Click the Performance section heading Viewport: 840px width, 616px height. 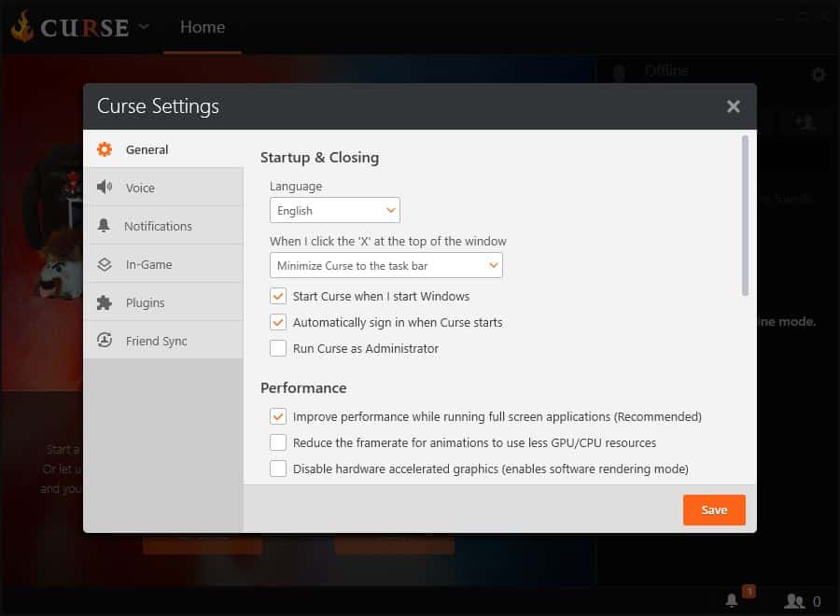point(303,388)
